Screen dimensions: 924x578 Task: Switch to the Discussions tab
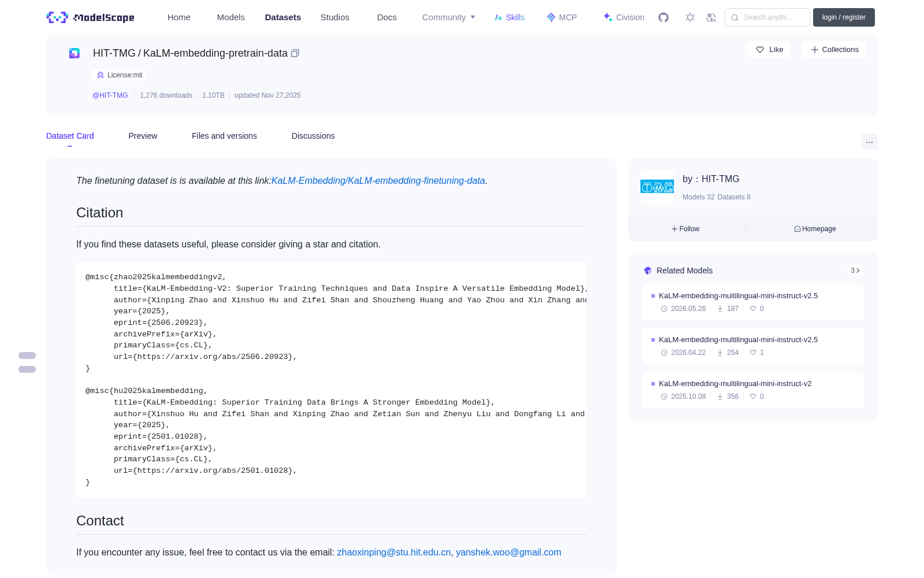[x=313, y=136]
